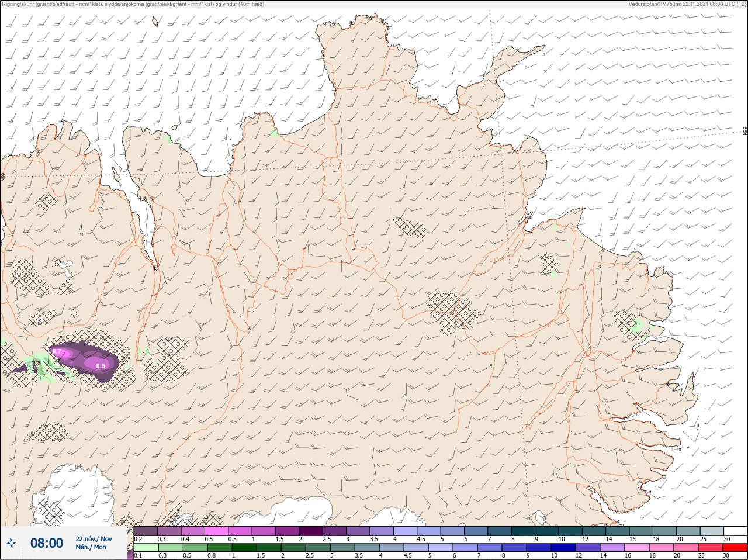This screenshot has height=560, width=748.
Task: Pick upper scale swatch between 2 and 2.5
Action: point(311,531)
